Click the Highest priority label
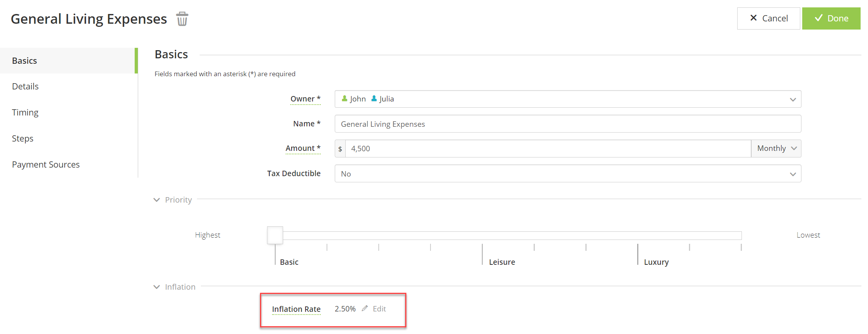This screenshot has width=868, height=334. [207, 235]
